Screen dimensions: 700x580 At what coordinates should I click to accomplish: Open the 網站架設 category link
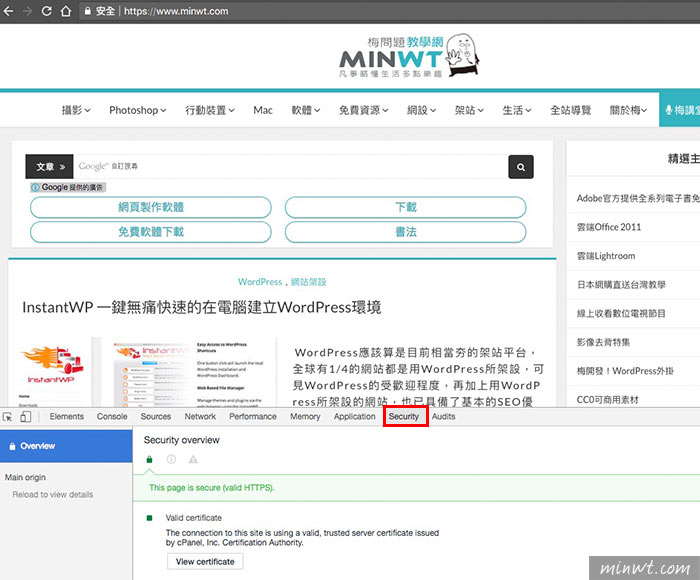pos(308,282)
